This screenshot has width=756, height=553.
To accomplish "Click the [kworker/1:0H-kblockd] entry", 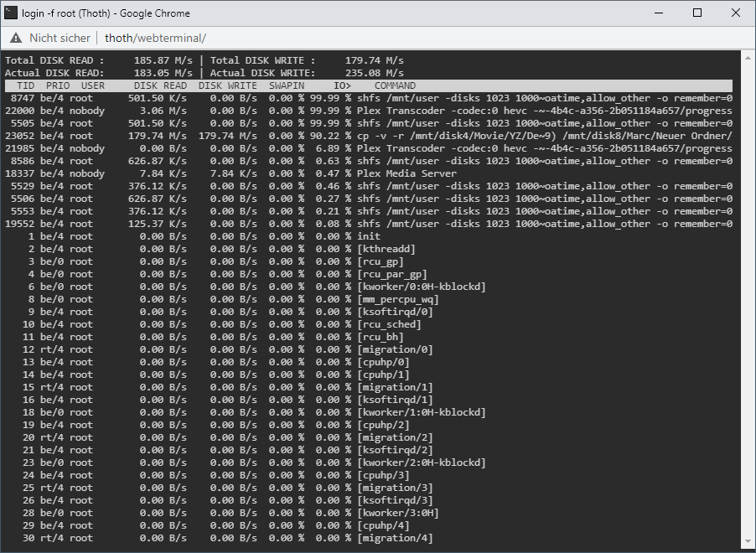I will point(422,412).
